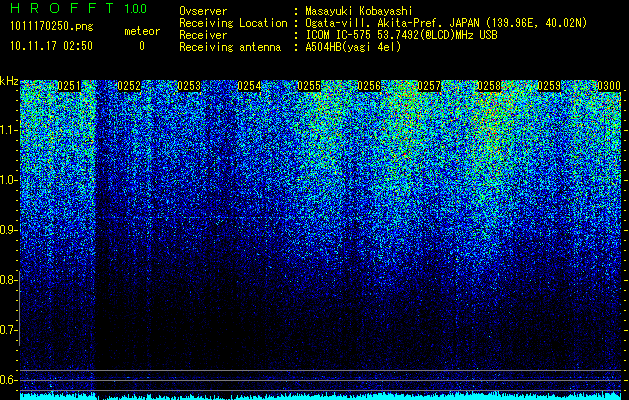Click the 0257 time marker
Screen dimensions: 629x400
click(x=429, y=86)
